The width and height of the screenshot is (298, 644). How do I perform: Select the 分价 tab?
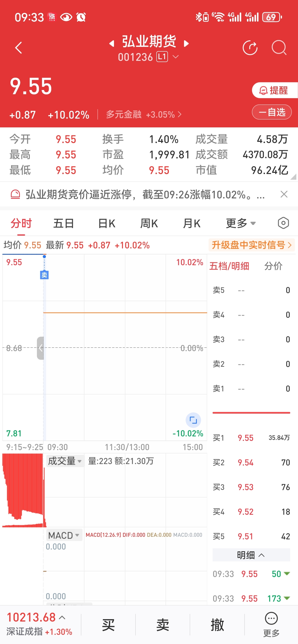[273, 266]
